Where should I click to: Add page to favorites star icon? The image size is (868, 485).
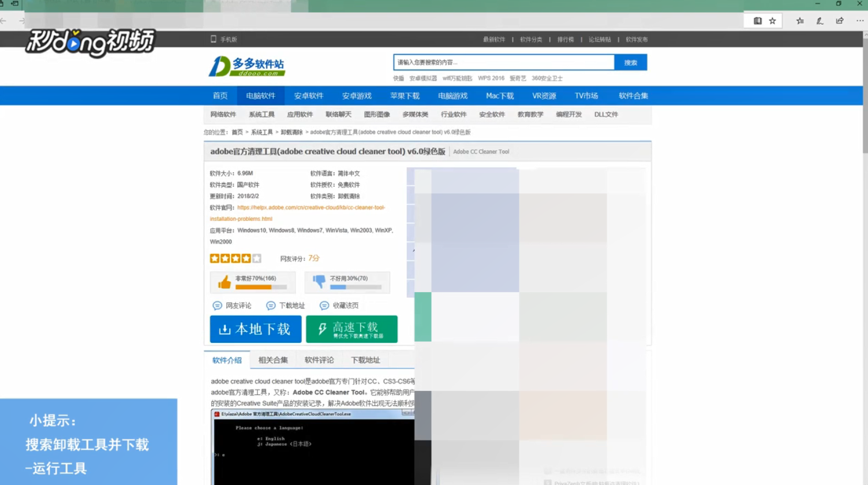tap(772, 21)
